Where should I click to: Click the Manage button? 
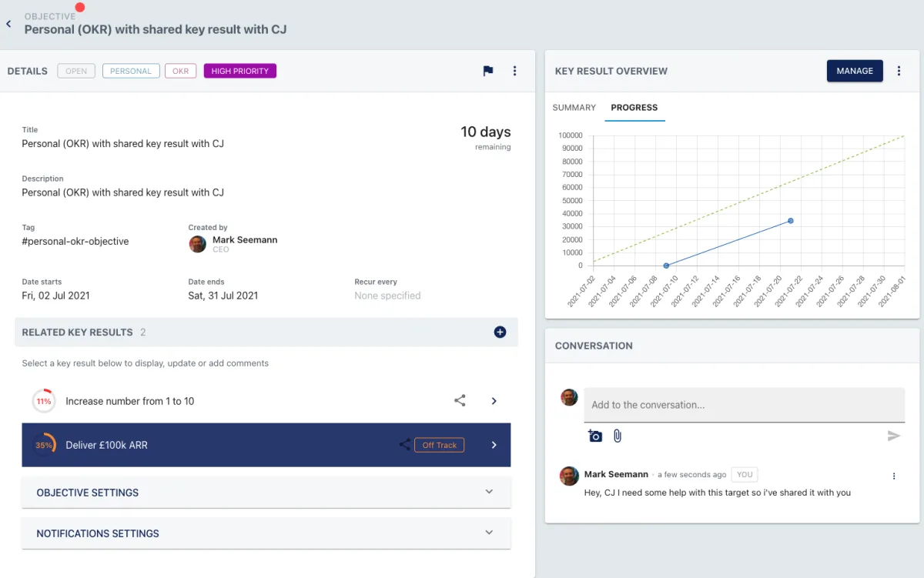coord(855,71)
